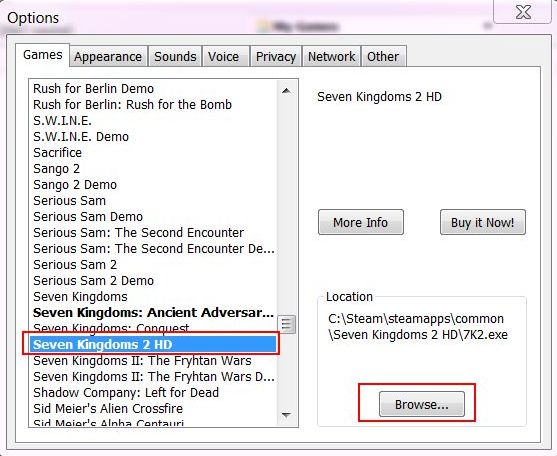The height and width of the screenshot is (456, 557).
Task: Switch to the Games tab
Action: pyautogui.click(x=42, y=55)
